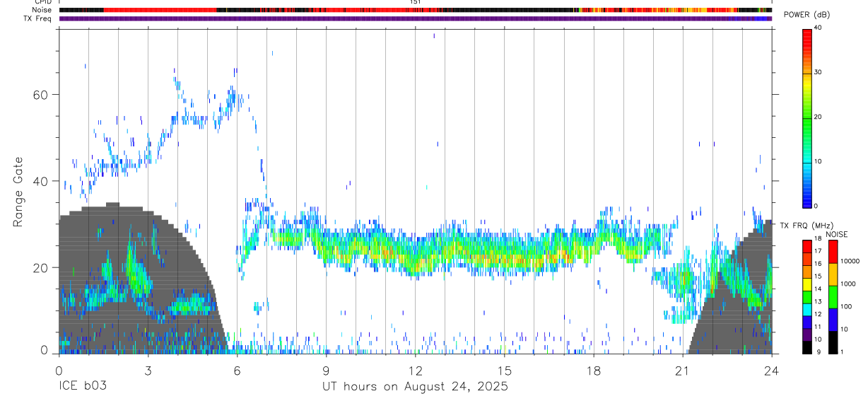Click the 1000 label on the NOISE scale
Viewport: 868px width, 401px height.
[847, 284]
